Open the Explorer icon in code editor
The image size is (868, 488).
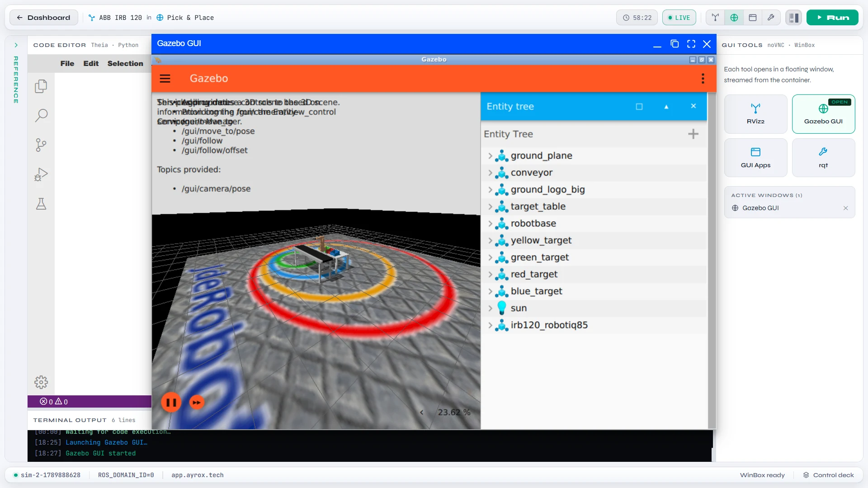pos(41,86)
